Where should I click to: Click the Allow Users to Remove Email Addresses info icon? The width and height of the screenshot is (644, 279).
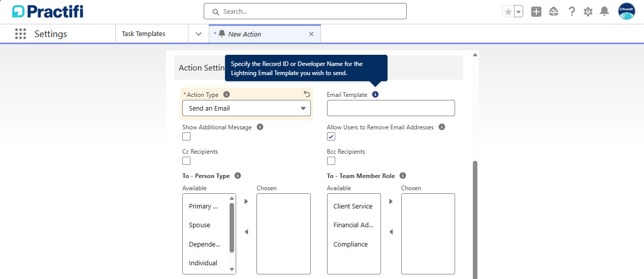(x=442, y=127)
